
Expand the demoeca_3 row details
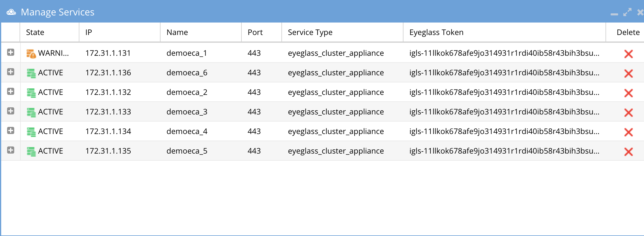pos(11,111)
